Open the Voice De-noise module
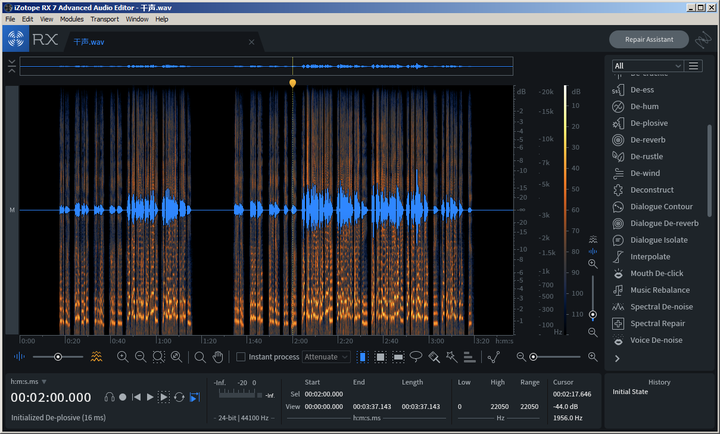 click(658, 340)
